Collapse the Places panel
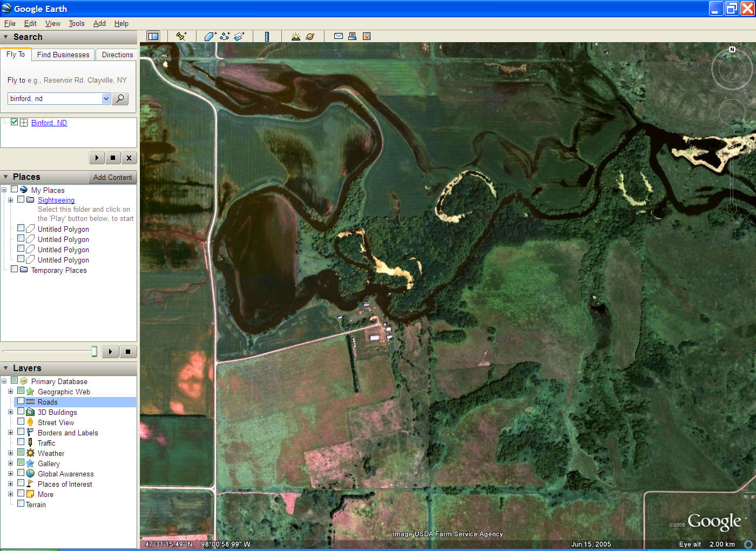 [x=6, y=177]
